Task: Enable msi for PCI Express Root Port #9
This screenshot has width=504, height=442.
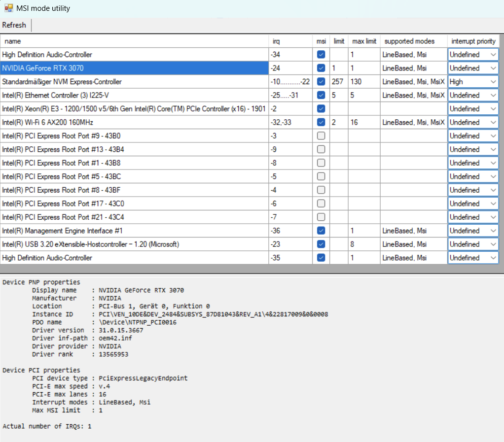Action: tap(321, 136)
